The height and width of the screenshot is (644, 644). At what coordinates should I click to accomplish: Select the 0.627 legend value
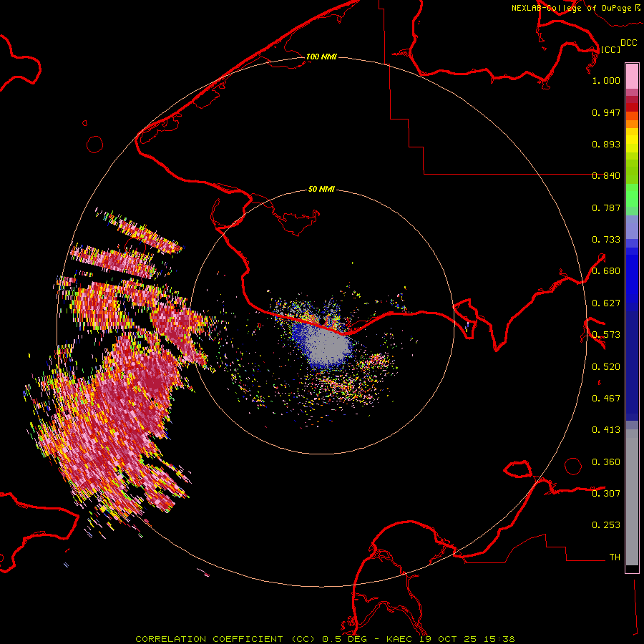(x=606, y=303)
